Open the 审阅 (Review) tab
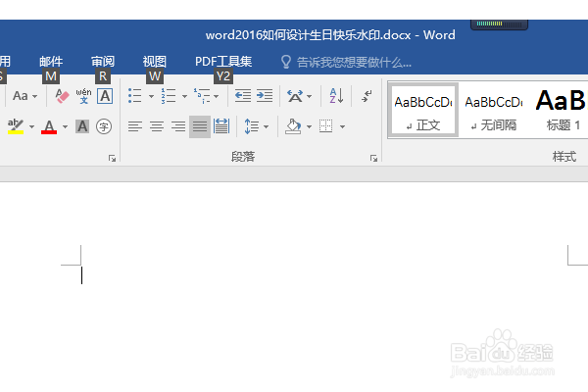The width and height of the screenshot is (588, 392). 103,62
